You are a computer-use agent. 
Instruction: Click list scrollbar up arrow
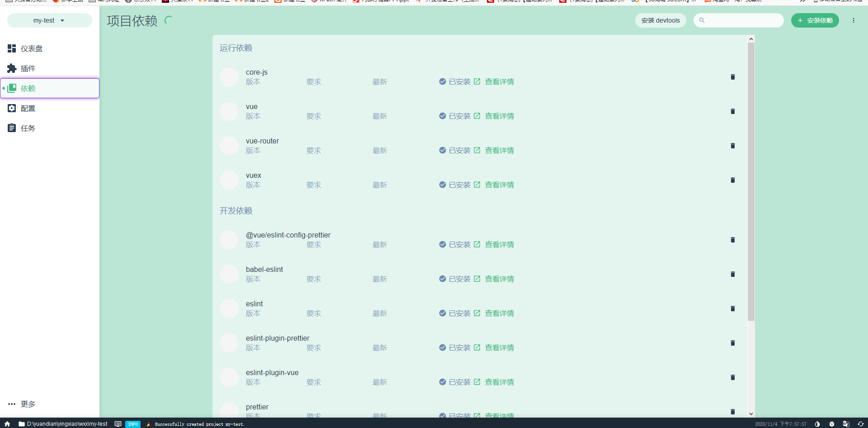(x=751, y=39)
